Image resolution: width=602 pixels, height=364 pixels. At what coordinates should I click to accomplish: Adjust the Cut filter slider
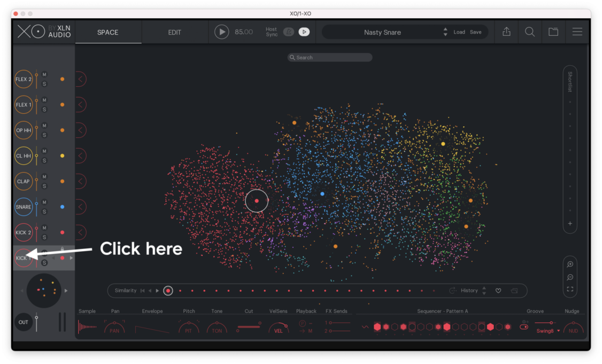(249, 327)
